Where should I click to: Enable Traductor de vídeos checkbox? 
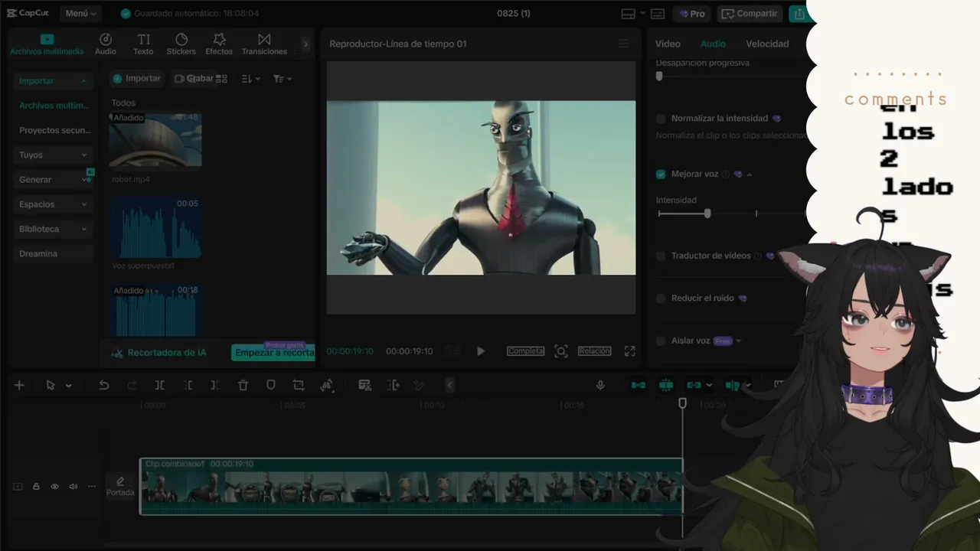(x=661, y=256)
